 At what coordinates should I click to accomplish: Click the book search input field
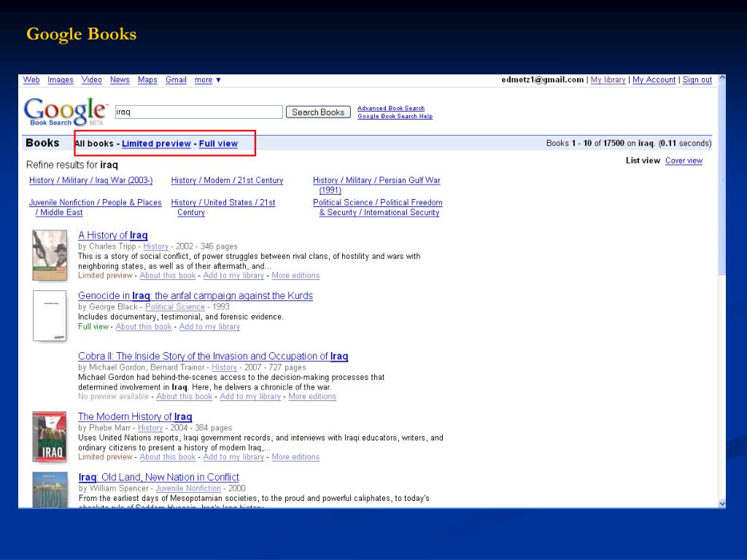click(x=198, y=112)
